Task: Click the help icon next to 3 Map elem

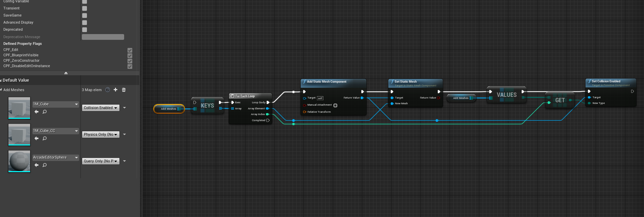Action: pos(108,90)
